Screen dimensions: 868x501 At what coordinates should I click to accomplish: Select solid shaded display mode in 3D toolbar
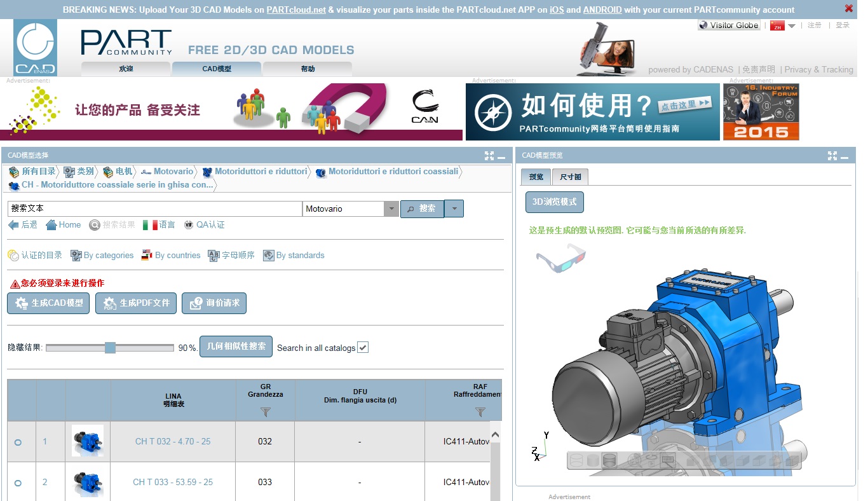[x=593, y=460]
